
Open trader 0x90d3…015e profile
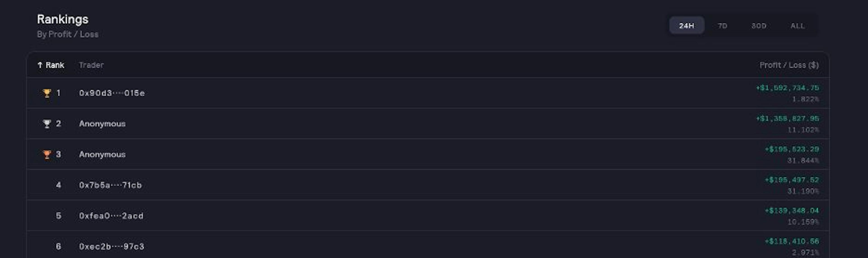point(112,93)
